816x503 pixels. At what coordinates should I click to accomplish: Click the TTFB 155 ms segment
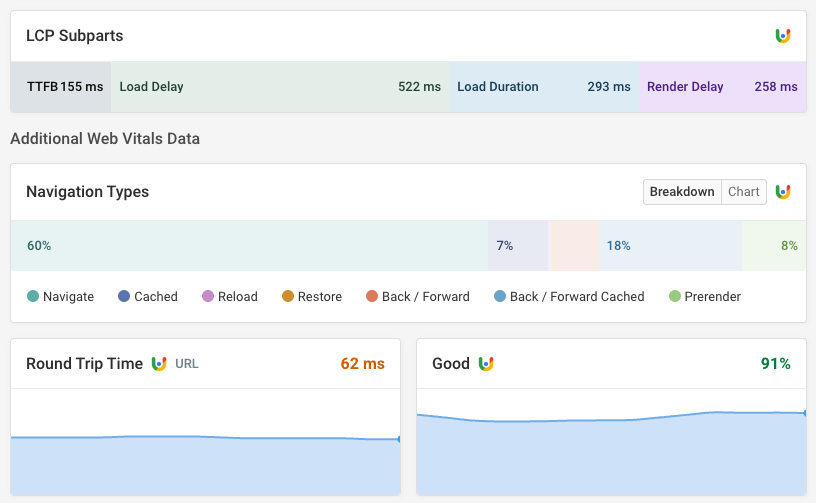tap(61, 87)
